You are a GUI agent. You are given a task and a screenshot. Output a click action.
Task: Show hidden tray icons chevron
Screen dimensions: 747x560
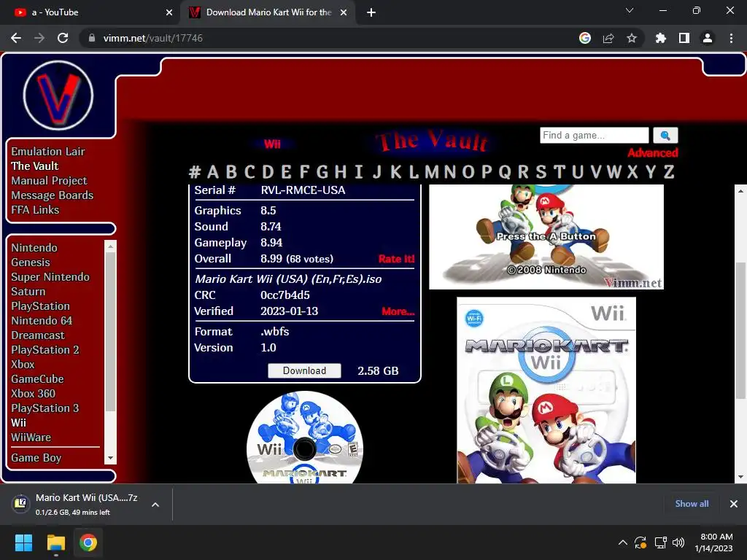point(622,542)
